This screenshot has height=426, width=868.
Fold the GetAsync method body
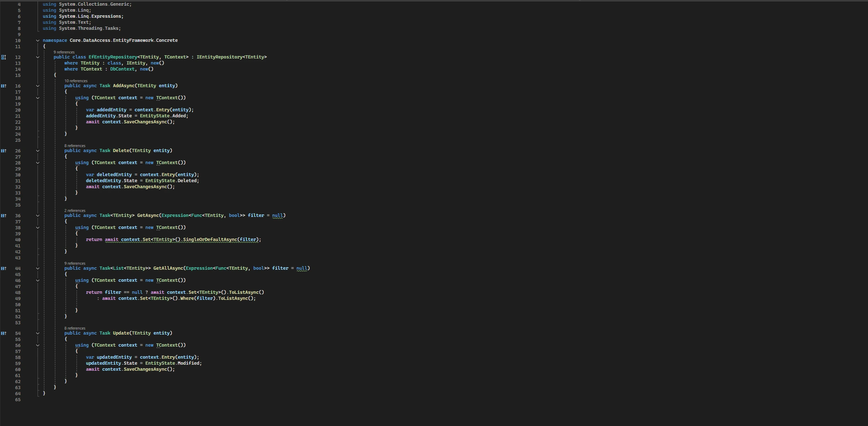coord(38,215)
